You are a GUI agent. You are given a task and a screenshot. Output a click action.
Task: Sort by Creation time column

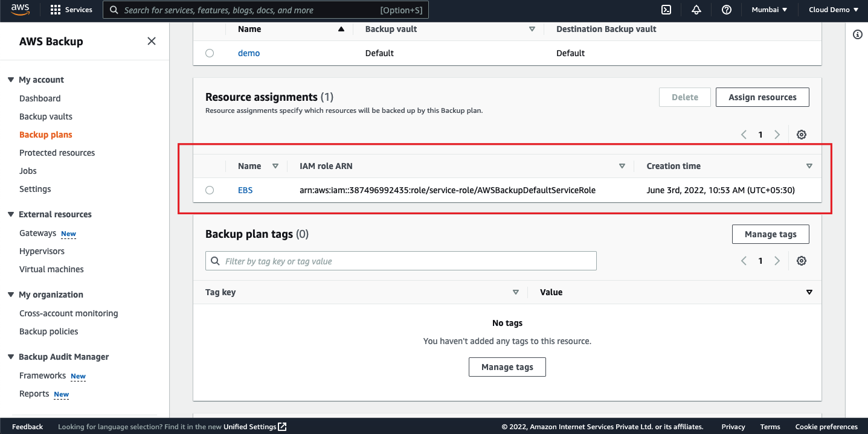click(x=809, y=166)
